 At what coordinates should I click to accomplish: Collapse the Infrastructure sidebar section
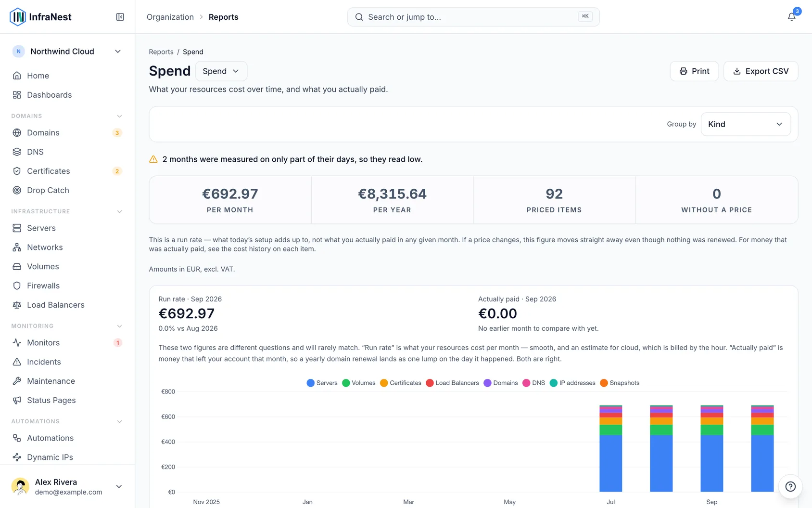(x=120, y=211)
